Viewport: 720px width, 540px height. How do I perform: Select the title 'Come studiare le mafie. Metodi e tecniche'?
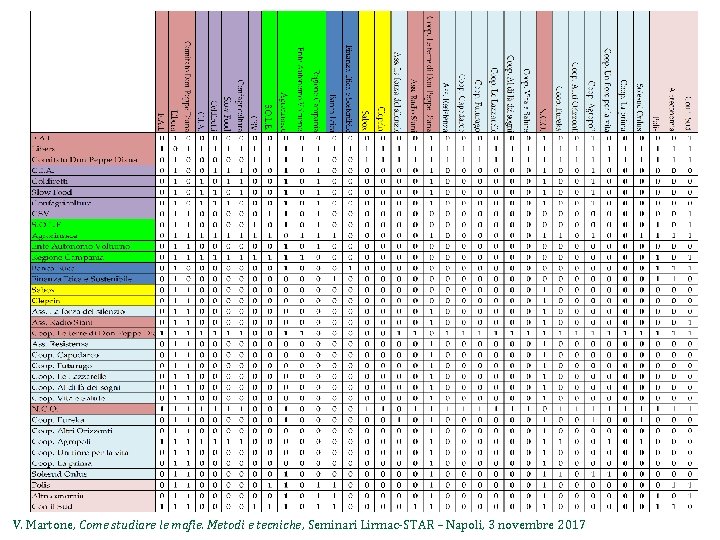click(x=191, y=525)
